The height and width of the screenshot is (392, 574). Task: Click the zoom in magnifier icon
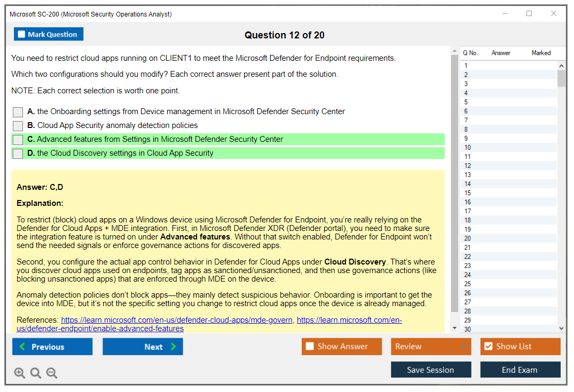(x=20, y=373)
